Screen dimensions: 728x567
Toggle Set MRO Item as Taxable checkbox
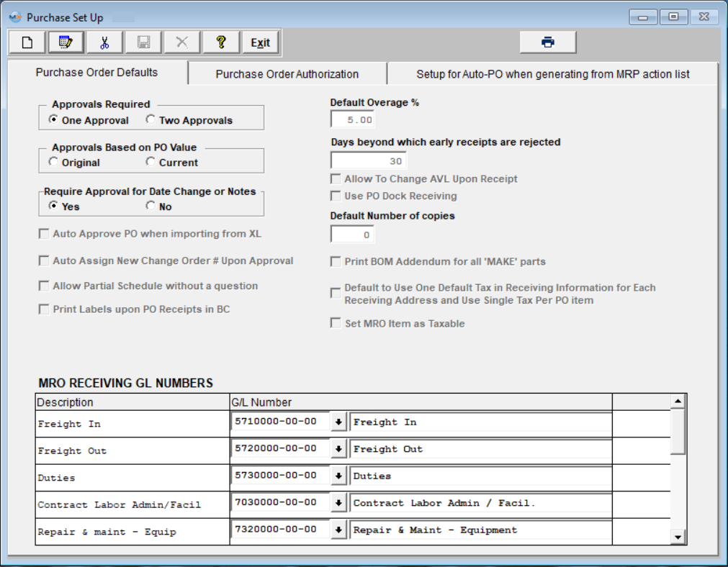point(336,323)
